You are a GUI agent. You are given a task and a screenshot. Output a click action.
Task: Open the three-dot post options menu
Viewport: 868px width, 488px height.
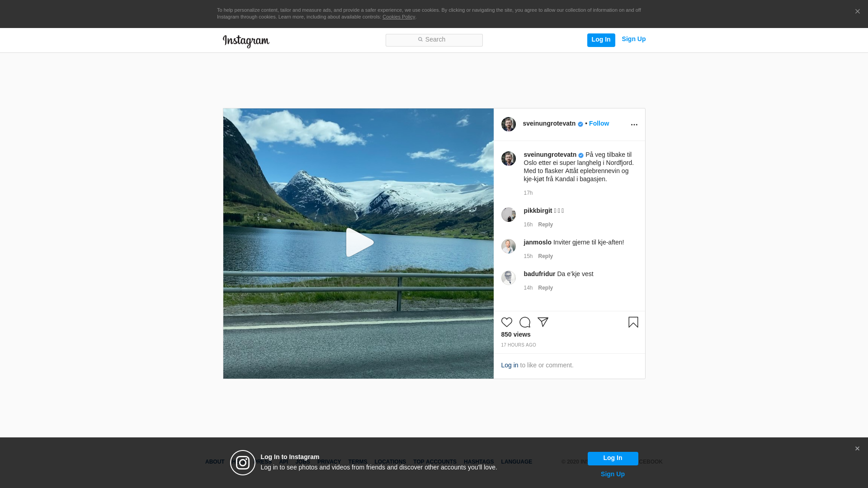tap(634, 125)
